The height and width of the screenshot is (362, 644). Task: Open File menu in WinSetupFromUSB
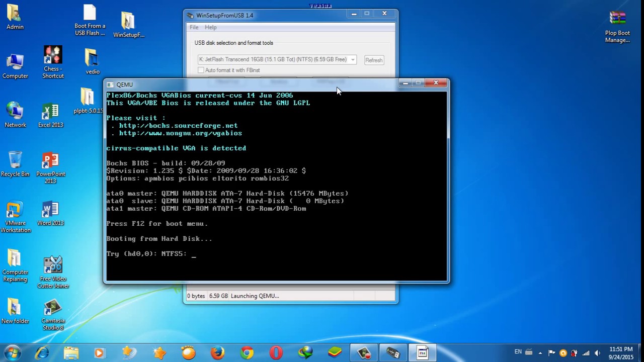[194, 27]
